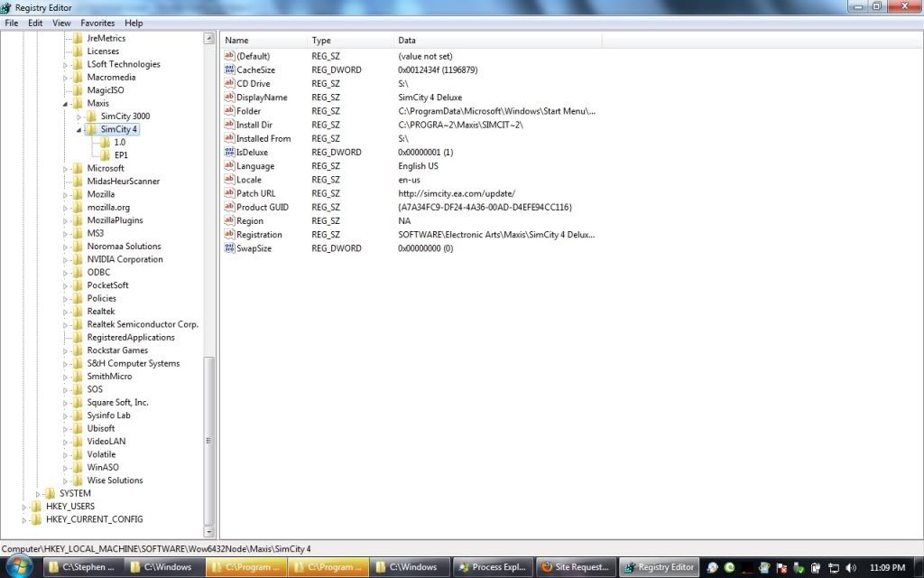Click the '0x0012434f (1196879)' data value
Viewport: 924px width, 578px height.
click(x=438, y=70)
